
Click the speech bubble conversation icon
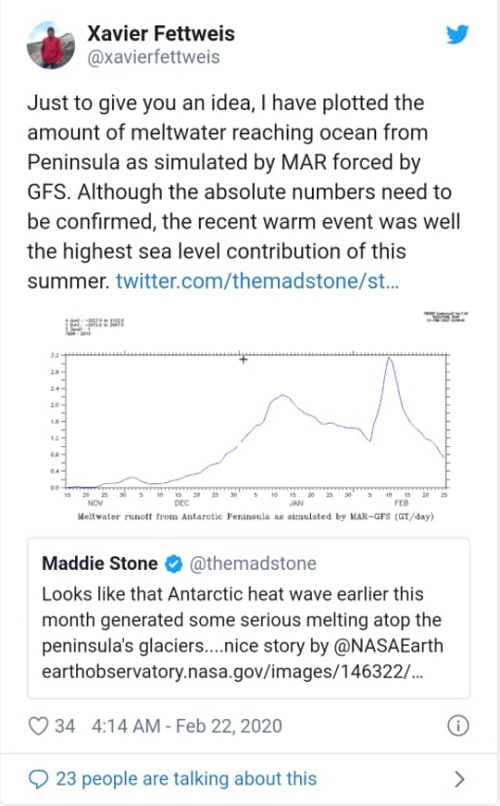38,779
